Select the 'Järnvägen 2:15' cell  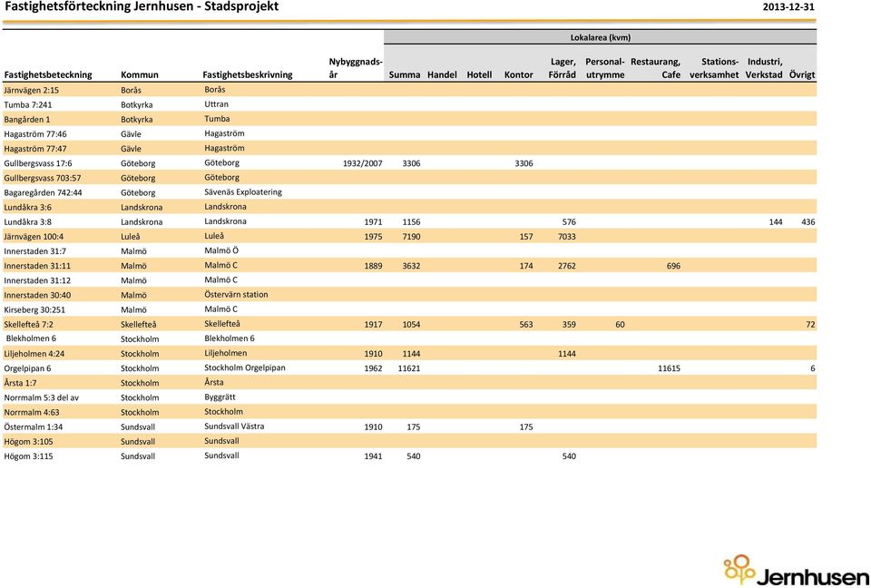[x=31, y=90]
